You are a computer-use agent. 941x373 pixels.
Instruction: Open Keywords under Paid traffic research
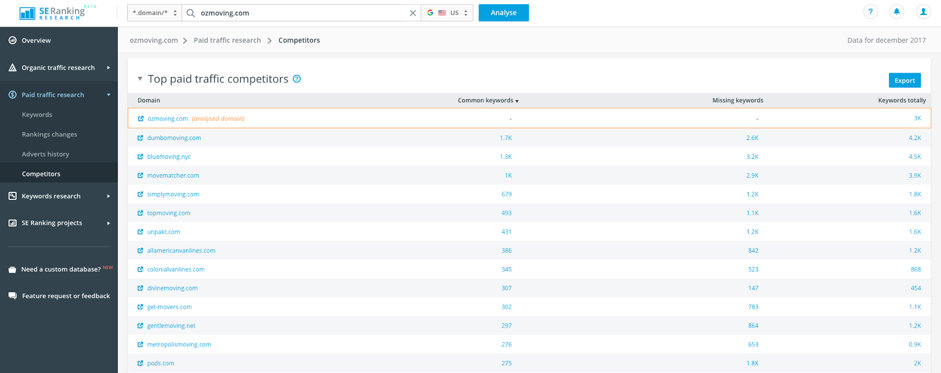click(x=37, y=115)
